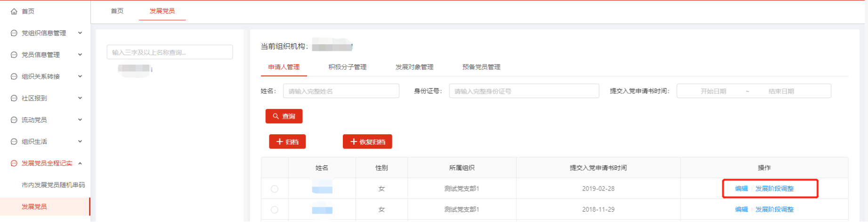This screenshot has width=868, height=222.
Task: Switch to the 积极分子管理 tab
Action: pyautogui.click(x=347, y=67)
